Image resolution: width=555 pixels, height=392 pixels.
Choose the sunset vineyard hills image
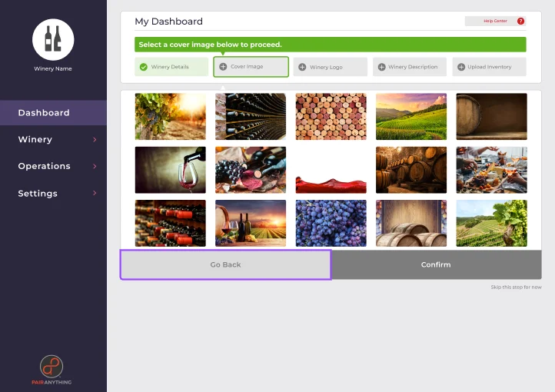[411, 116]
